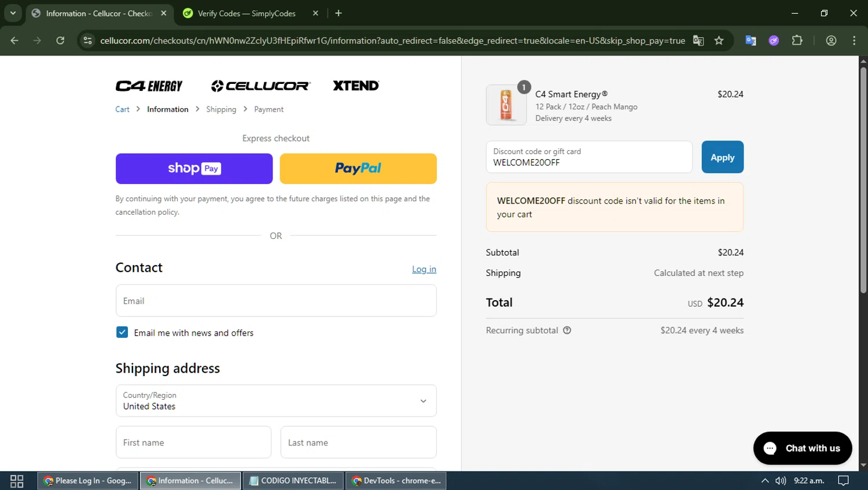Click the scrollbar down arrow
868x490 pixels.
pos(863,465)
